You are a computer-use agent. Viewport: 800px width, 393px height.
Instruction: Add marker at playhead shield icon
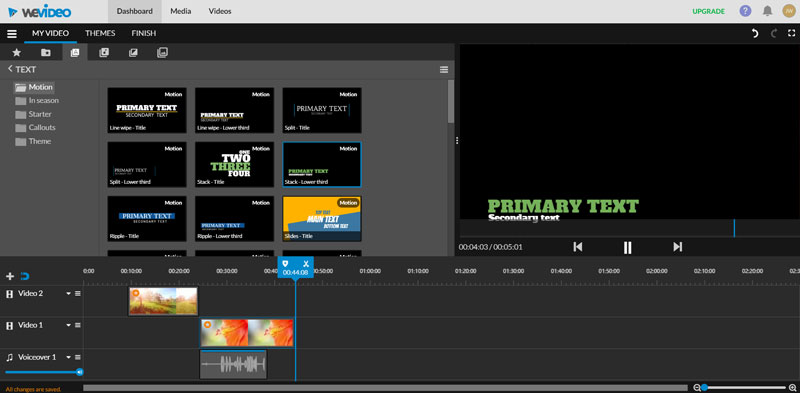click(286, 263)
